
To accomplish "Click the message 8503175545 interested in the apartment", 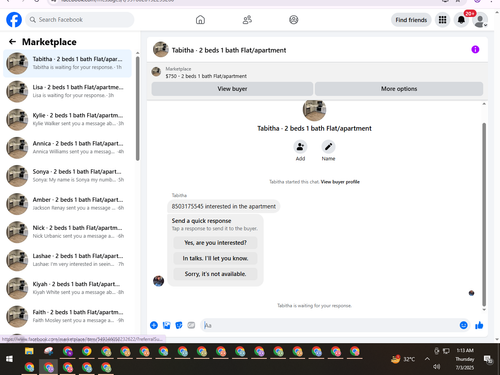I will coord(224,206).
